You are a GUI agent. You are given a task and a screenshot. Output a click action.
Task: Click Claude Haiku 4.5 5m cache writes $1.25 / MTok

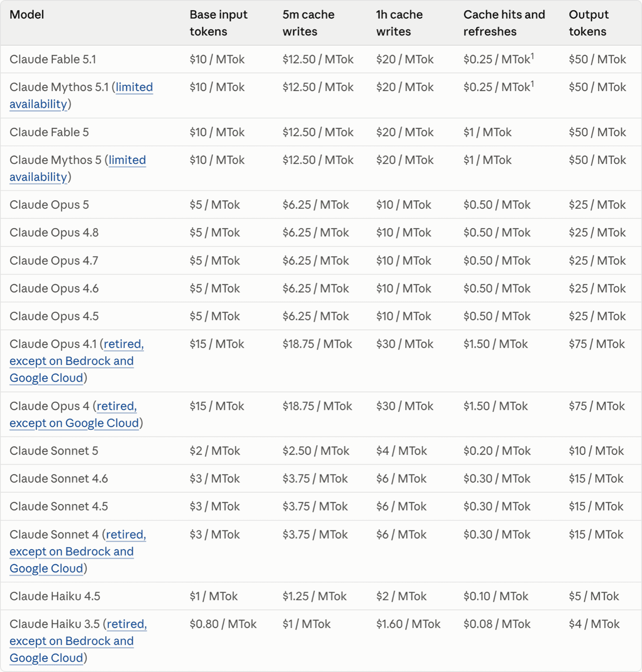[315, 596]
